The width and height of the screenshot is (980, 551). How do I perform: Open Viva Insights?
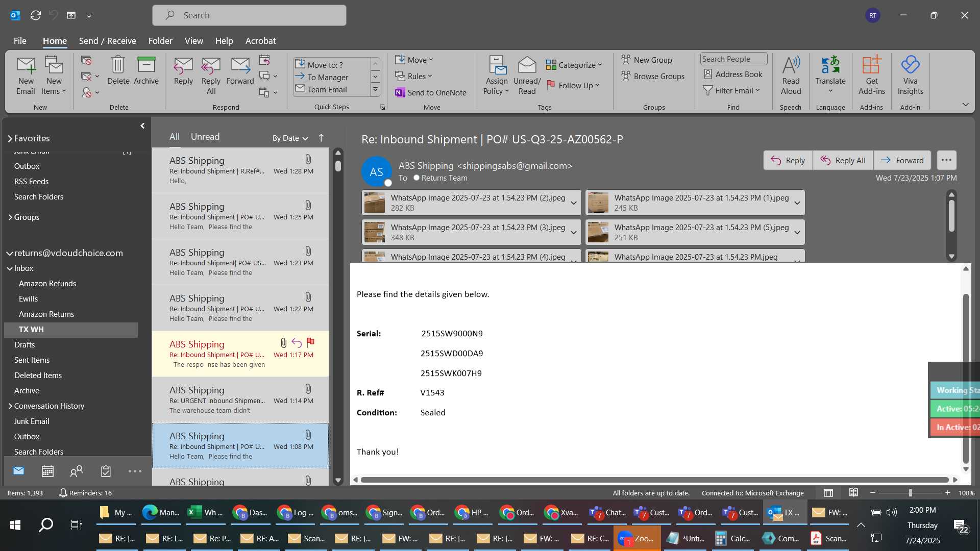coord(910,76)
